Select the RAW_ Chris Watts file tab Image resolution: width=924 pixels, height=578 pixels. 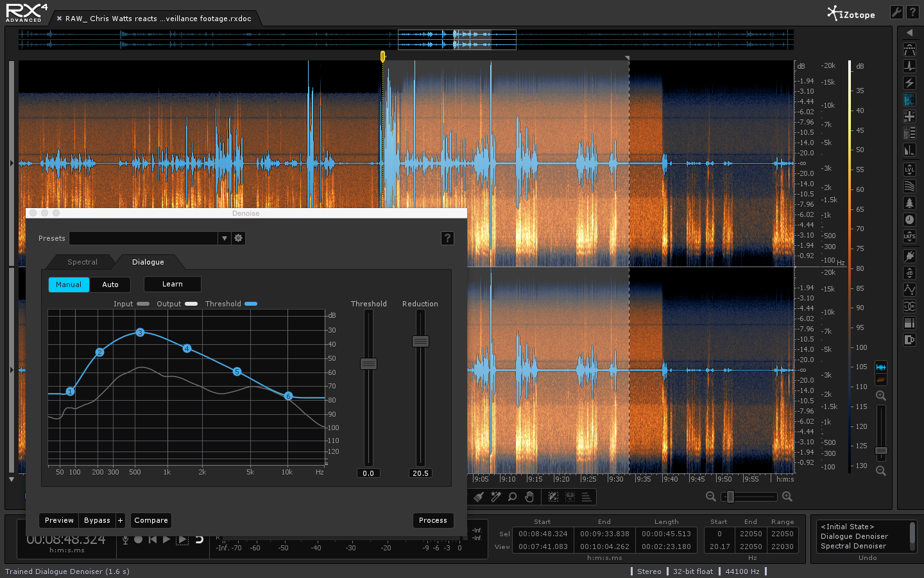tap(158, 19)
